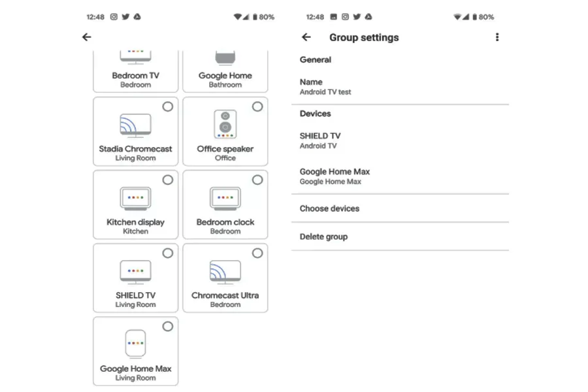Tap the Google Home Max speaker icon in grid
The image size is (588, 392).
click(x=135, y=343)
